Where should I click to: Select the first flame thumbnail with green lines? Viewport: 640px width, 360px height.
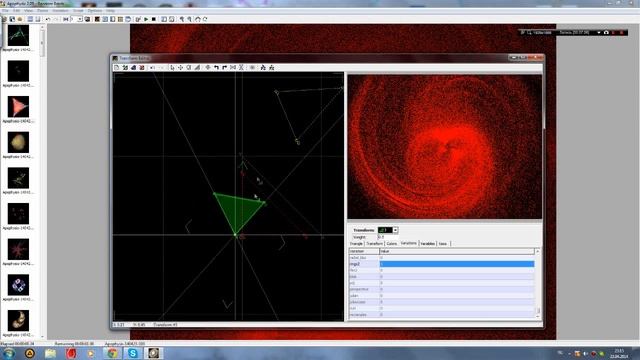18,35
